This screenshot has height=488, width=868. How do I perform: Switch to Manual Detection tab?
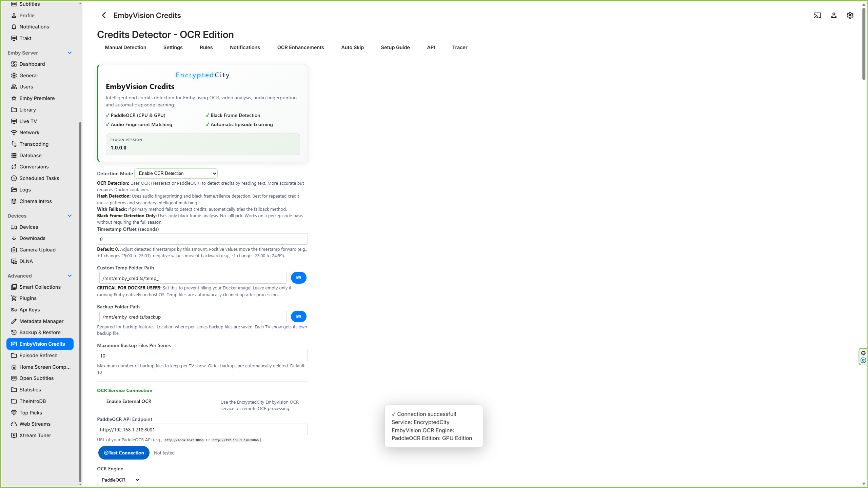[125, 47]
